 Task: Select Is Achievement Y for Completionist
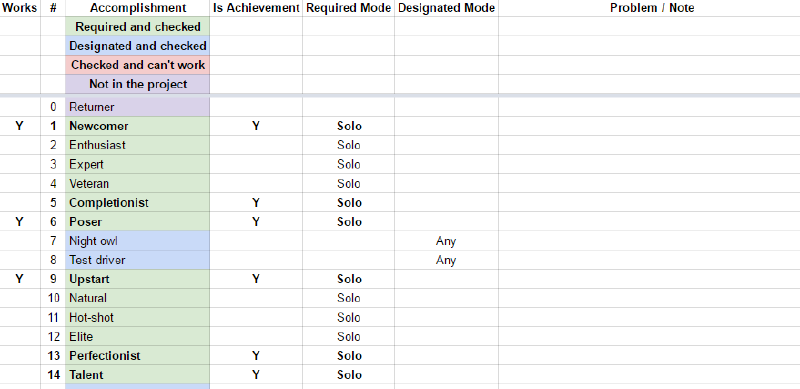(256, 203)
